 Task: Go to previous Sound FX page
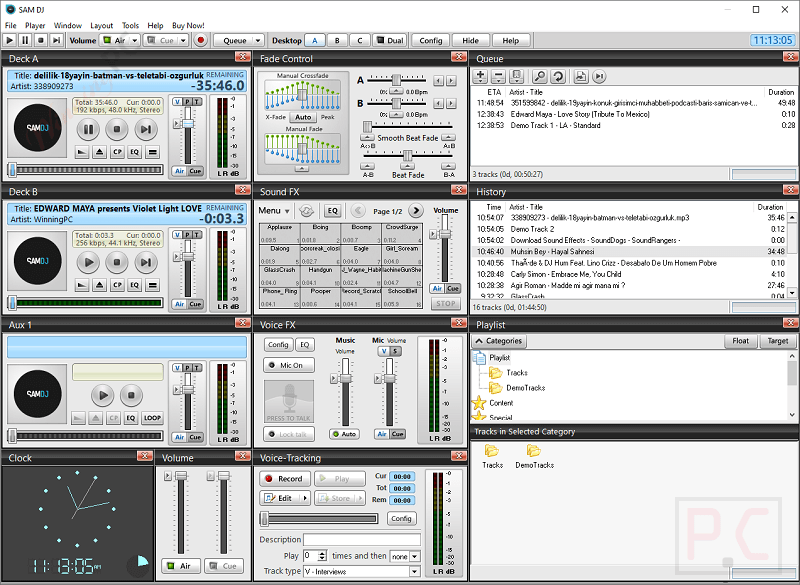(358, 211)
